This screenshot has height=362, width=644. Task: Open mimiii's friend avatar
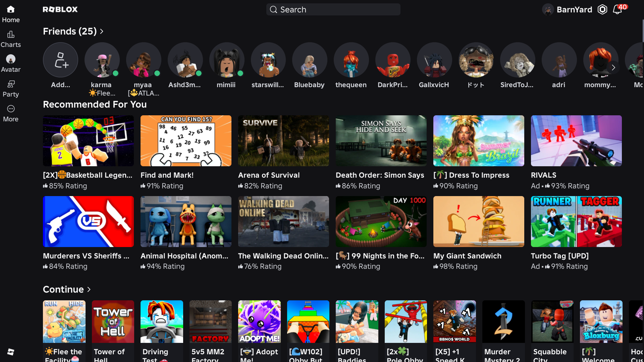click(x=227, y=60)
